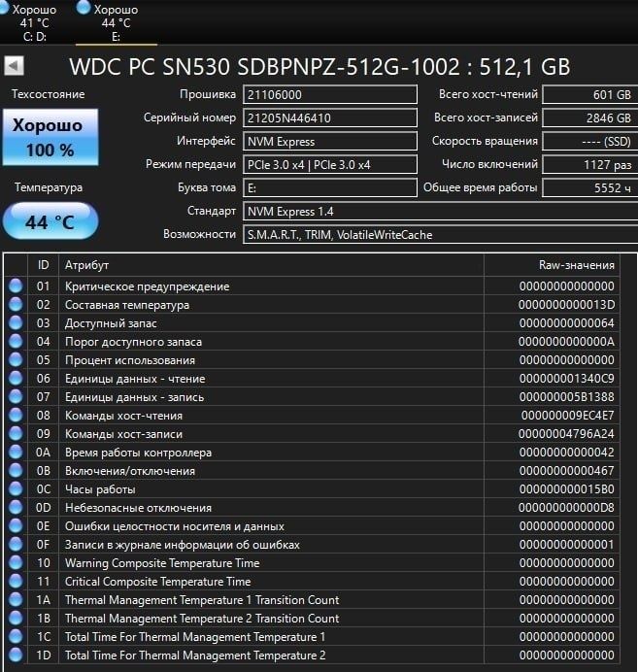Click total host reads value 601 GB
Screen dimensions: 638x672
click(x=590, y=94)
